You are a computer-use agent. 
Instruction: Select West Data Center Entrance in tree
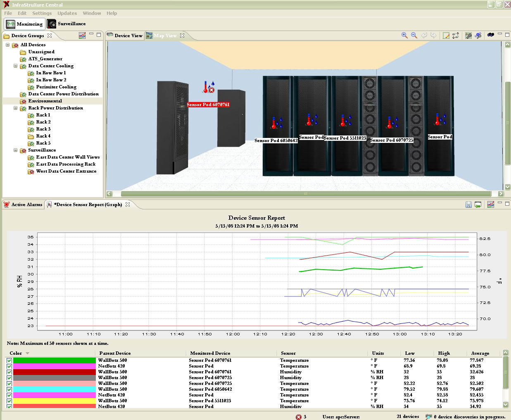click(x=66, y=171)
